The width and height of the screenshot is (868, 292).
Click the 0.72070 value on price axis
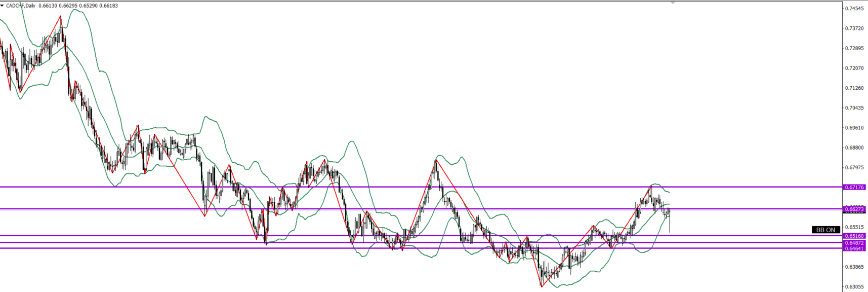pyautogui.click(x=854, y=68)
